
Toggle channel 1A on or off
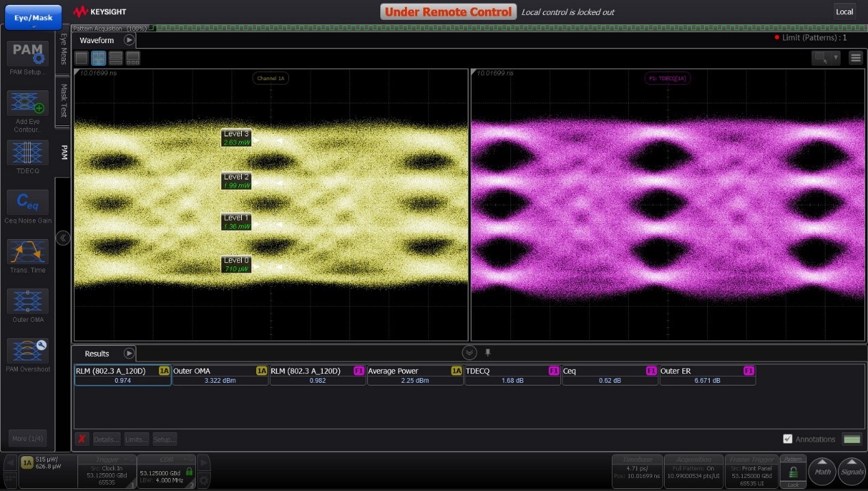(27, 462)
